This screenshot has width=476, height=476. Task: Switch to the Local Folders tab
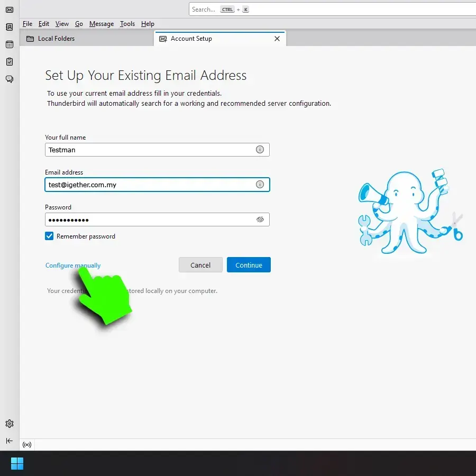click(56, 39)
